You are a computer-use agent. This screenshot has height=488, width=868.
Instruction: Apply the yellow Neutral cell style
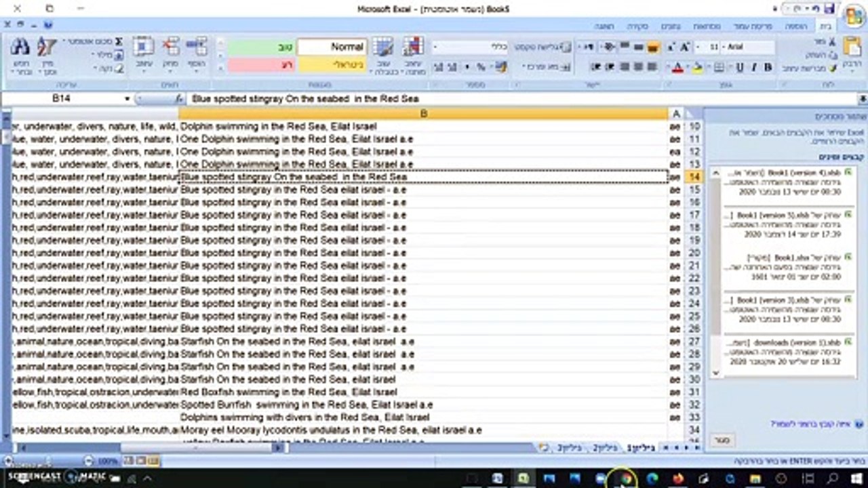[x=332, y=65]
